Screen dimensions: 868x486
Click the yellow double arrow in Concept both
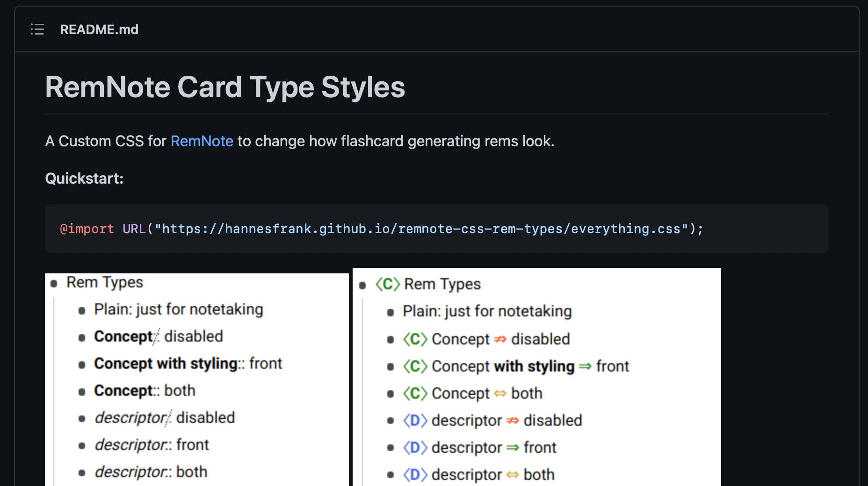[500, 393]
